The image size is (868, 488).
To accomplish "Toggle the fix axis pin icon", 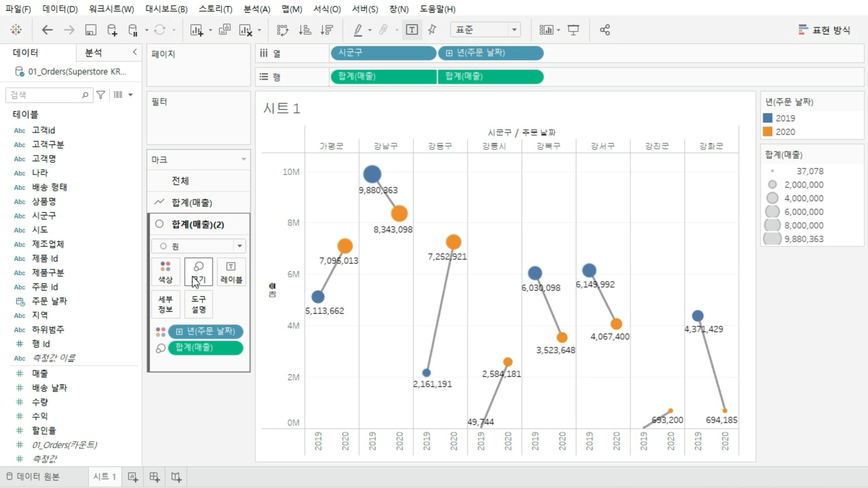I will tap(432, 30).
